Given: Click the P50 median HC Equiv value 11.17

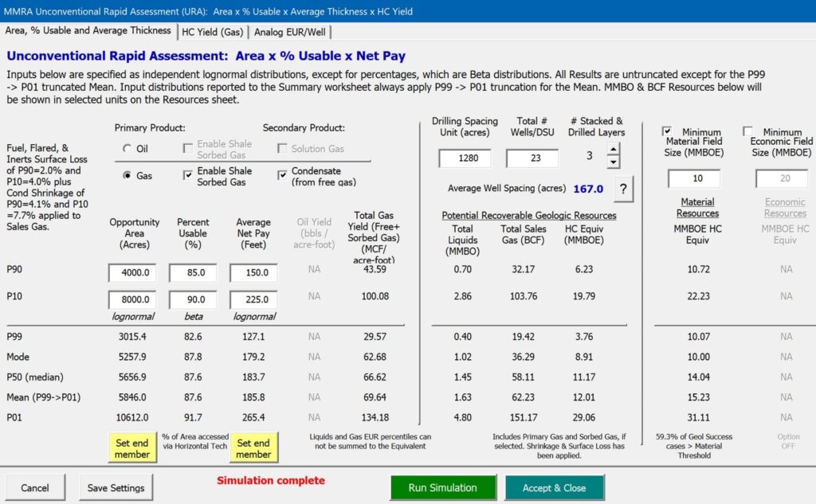Looking at the screenshot, I should point(584,377).
